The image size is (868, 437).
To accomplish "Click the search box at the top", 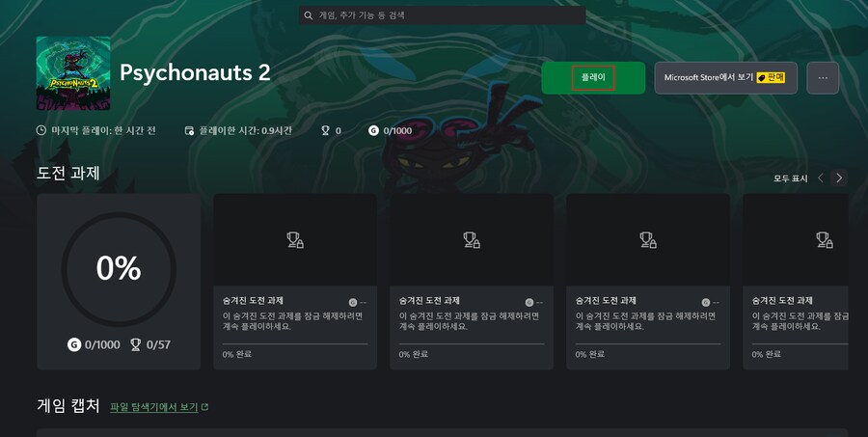I will (442, 15).
